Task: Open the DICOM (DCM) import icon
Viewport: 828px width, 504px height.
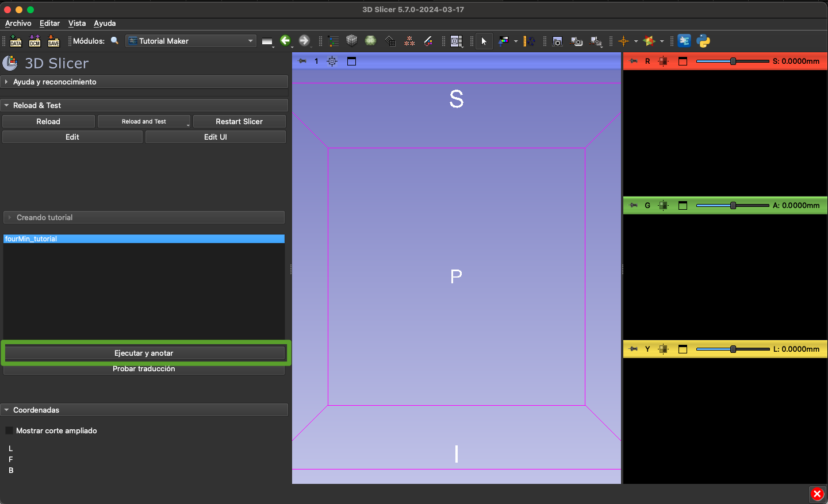Action: point(34,41)
